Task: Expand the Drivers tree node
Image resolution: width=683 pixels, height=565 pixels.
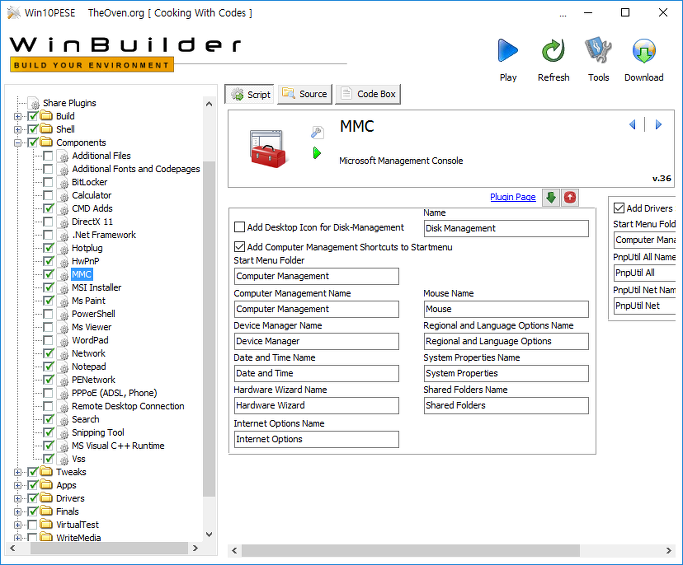Action: pos(18,498)
